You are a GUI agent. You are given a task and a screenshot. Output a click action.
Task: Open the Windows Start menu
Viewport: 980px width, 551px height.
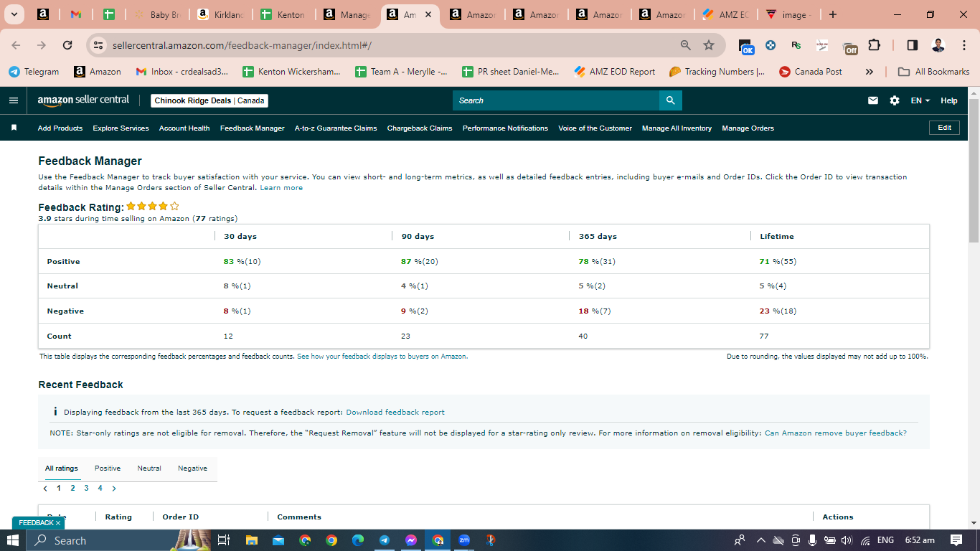[x=13, y=540]
